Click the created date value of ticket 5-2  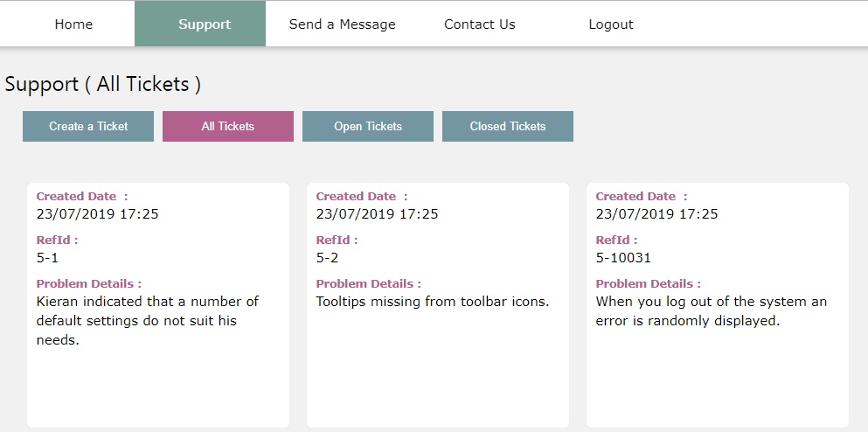377,213
